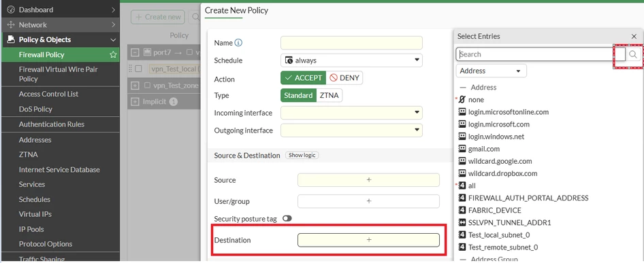
Task: Open the Outgoing interface dropdown
Action: tap(351, 130)
